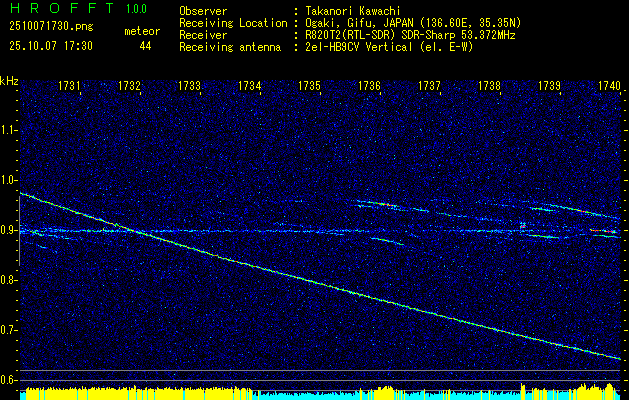Screen dimensions: 629x400
Task: Click the kHz axis unit label
Action: point(9,81)
